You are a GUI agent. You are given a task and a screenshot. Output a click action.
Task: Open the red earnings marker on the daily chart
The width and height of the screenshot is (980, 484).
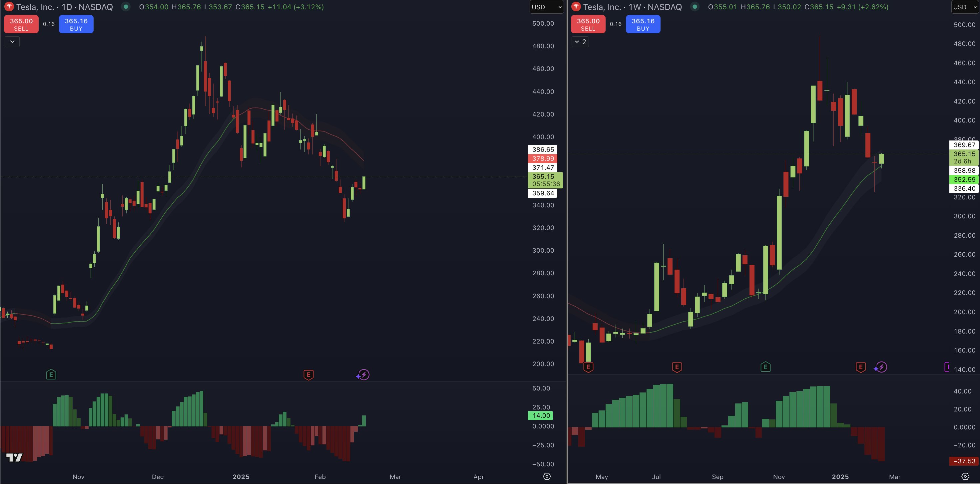[308, 375]
